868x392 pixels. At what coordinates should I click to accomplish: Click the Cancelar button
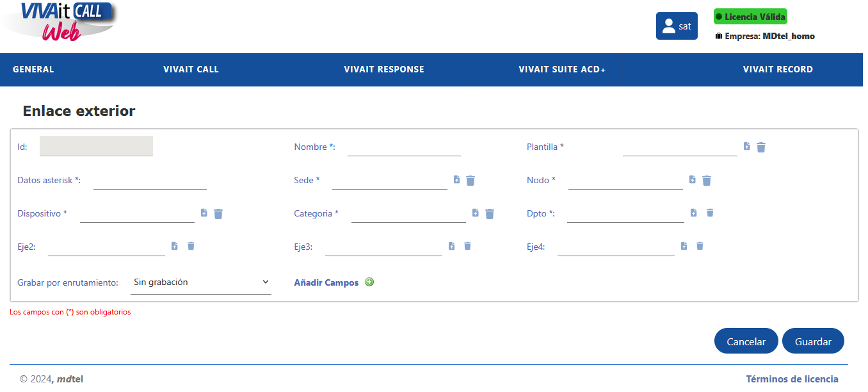pyautogui.click(x=746, y=341)
